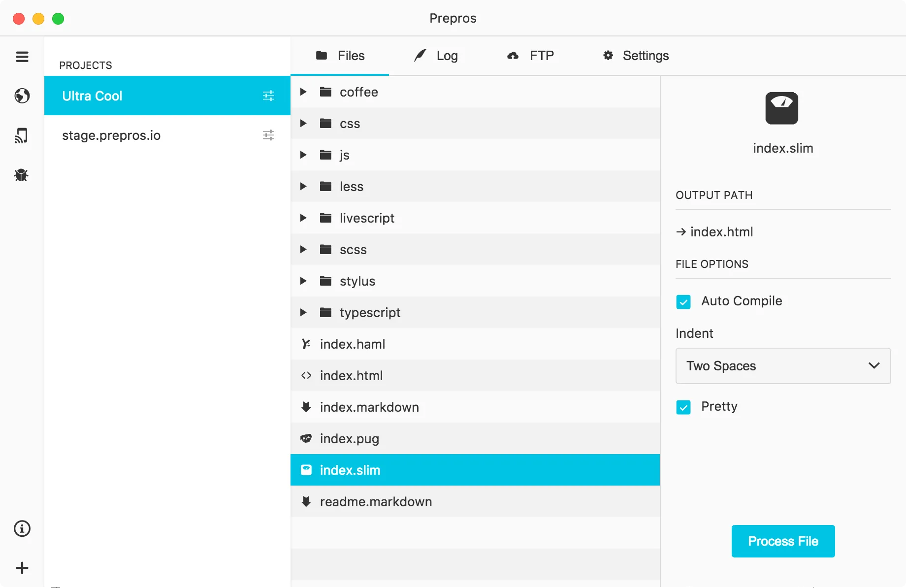Screen dimensions: 906x588
Task: Switch to the Log tab
Action: click(436, 56)
